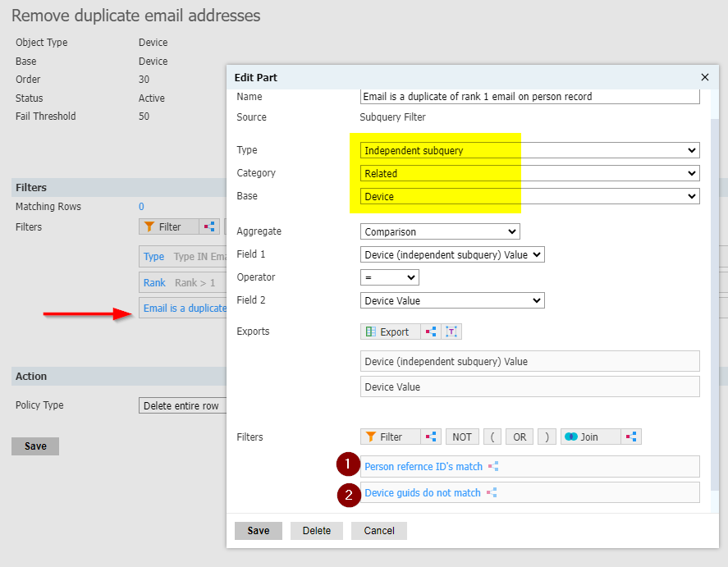The width and height of the screenshot is (728, 567).
Task: Click the OR filter operator button
Action: coord(520,437)
